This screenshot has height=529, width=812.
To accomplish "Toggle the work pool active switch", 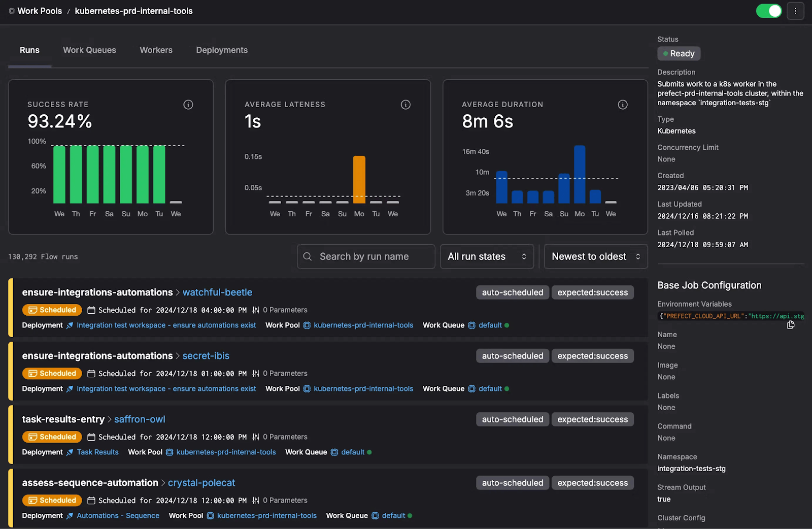I will (768, 11).
